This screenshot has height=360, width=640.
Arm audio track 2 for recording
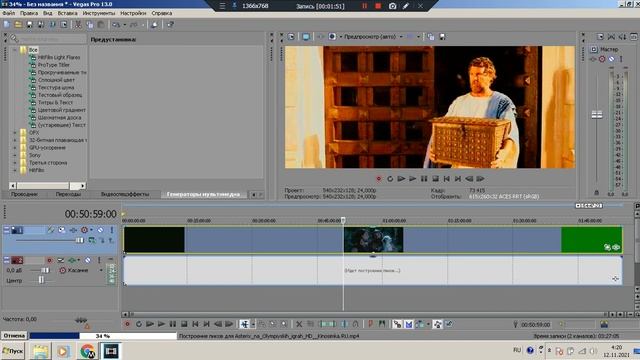click(49, 260)
